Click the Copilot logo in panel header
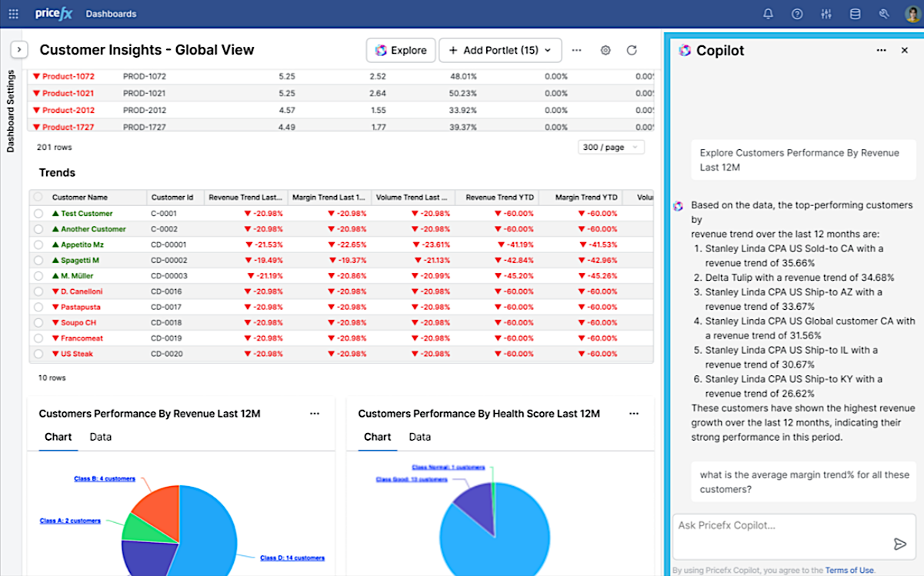Screen dimensions: 924x576 pos(685,50)
